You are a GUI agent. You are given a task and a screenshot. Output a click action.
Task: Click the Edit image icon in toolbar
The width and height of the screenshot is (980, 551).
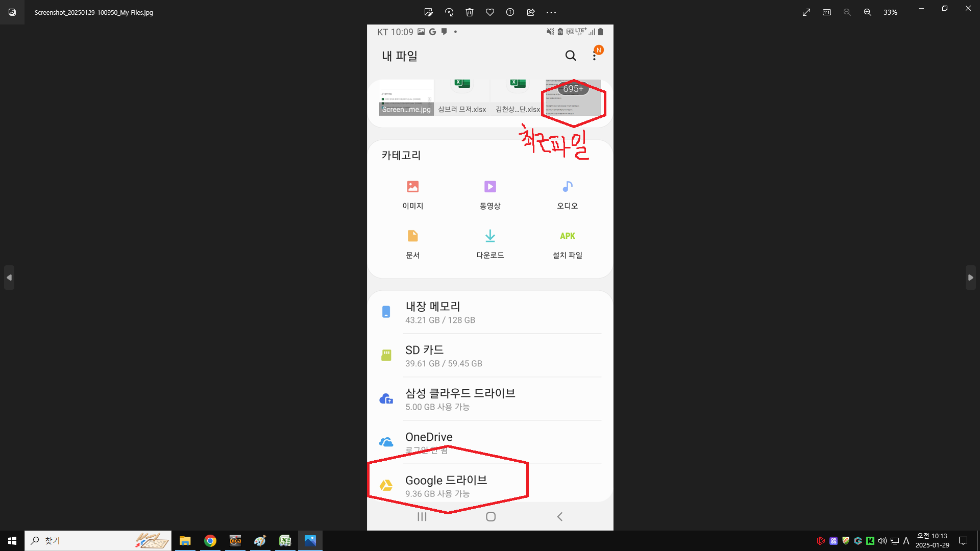point(428,12)
